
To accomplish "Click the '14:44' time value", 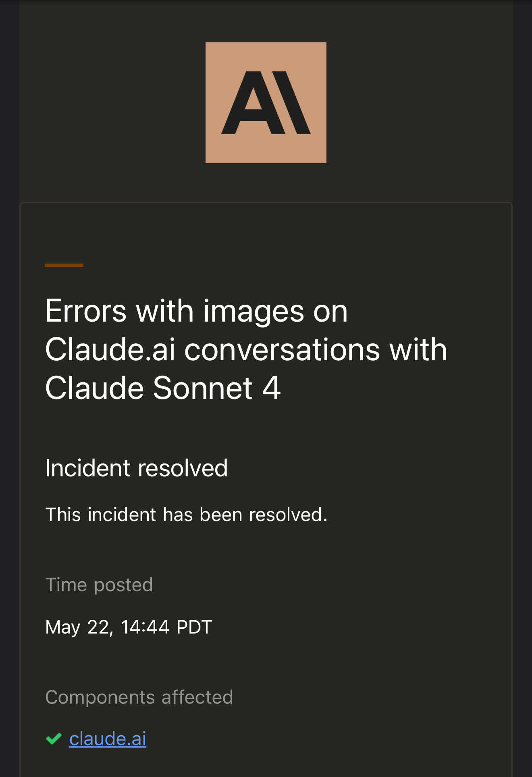I will [x=145, y=627].
